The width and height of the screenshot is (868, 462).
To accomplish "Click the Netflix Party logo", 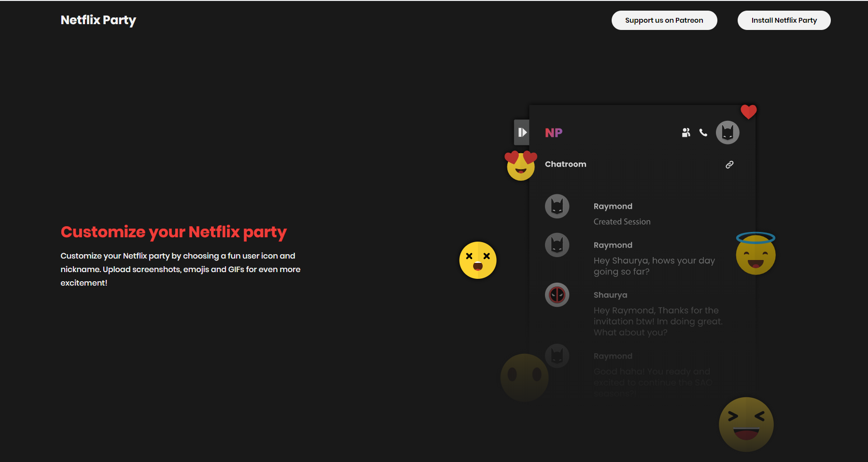I will coord(98,20).
